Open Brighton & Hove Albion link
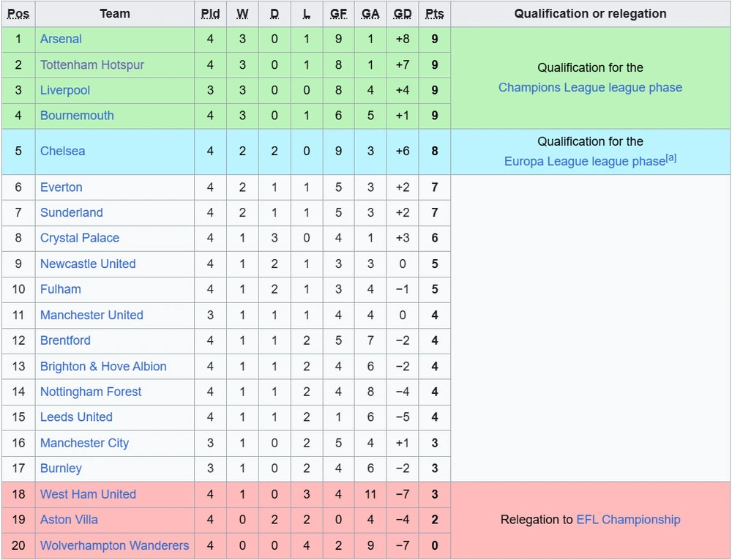The height and width of the screenshot is (560, 732). click(103, 366)
